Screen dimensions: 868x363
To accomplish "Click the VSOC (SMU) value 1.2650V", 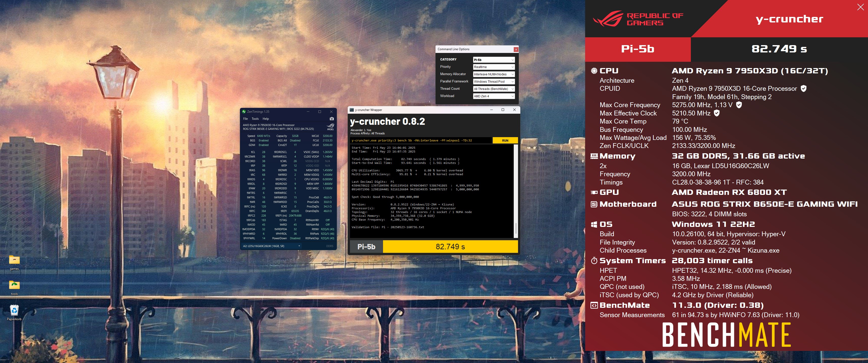I will (328, 152).
